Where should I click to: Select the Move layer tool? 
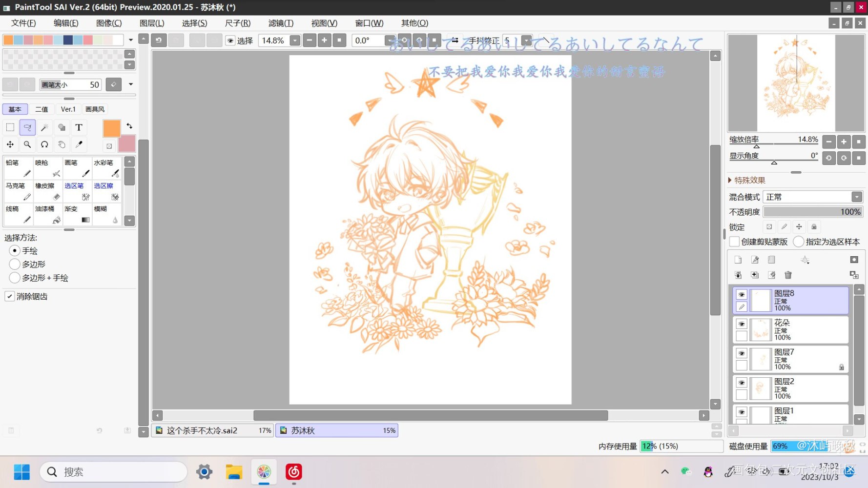point(10,144)
